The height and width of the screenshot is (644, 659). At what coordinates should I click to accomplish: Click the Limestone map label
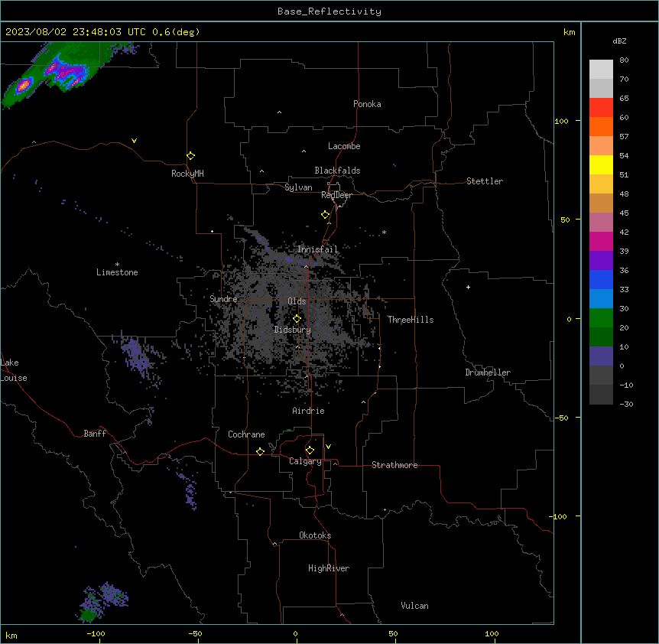117,272
